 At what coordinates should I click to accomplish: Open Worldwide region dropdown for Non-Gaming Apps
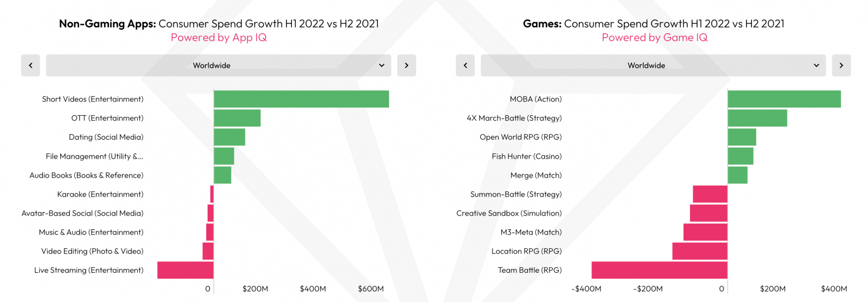click(218, 65)
